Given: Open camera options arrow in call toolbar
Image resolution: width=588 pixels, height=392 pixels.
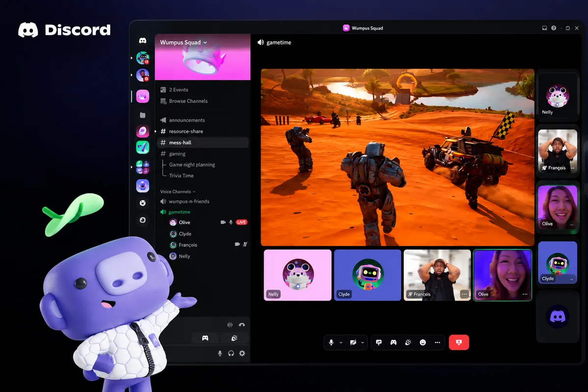Looking at the screenshot, I should pos(363,343).
